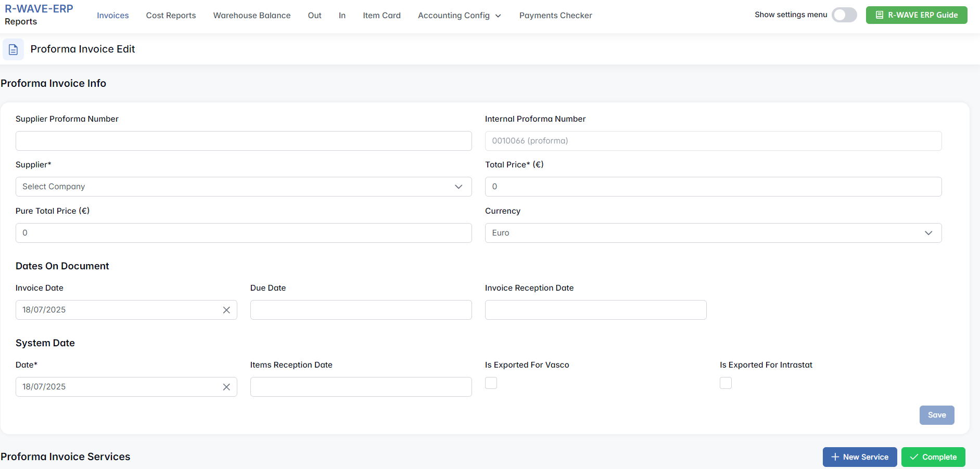Check the Is Exported For Vasco box

491,383
